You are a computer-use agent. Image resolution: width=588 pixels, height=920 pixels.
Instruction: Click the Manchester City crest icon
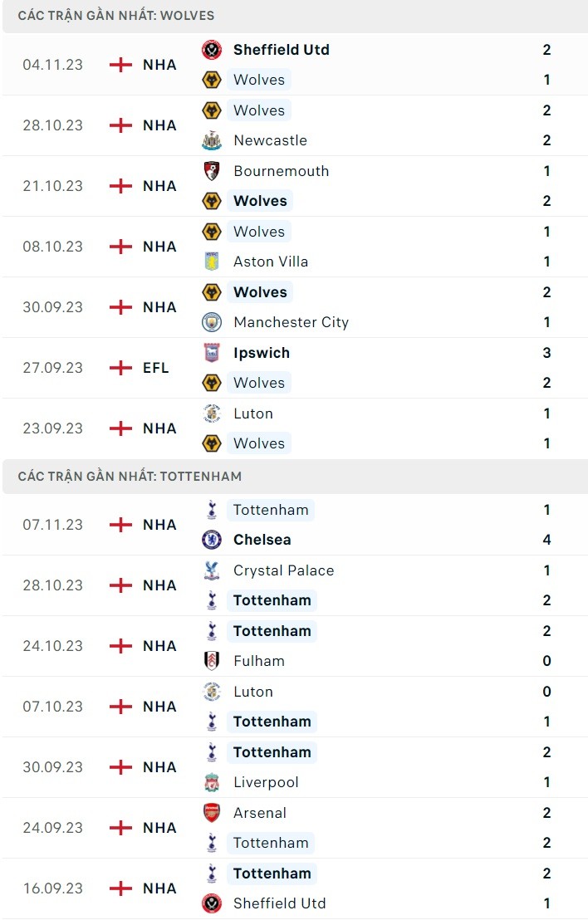tap(212, 322)
